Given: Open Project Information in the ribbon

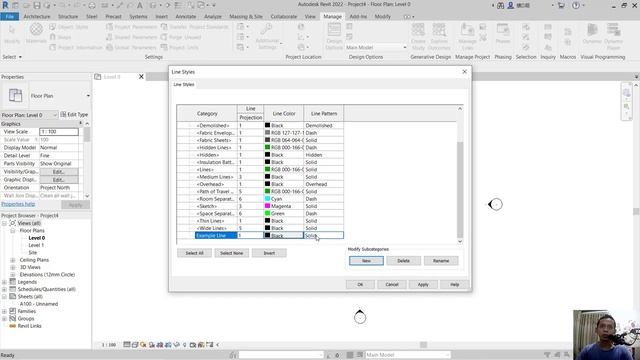Looking at the screenshot, I should click(76, 47).
